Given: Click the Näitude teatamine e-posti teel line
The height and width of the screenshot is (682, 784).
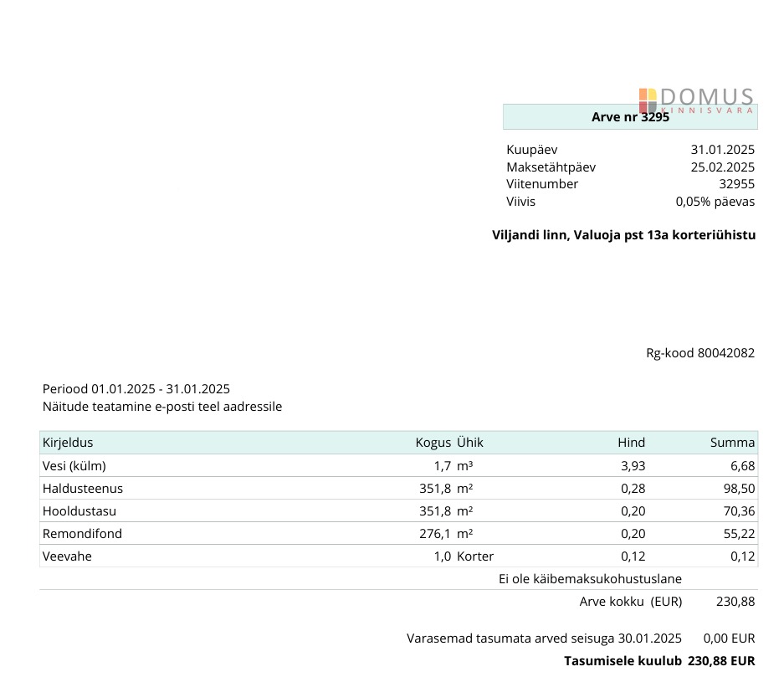Looking at the screenshot, I should (x=162, y=407).
